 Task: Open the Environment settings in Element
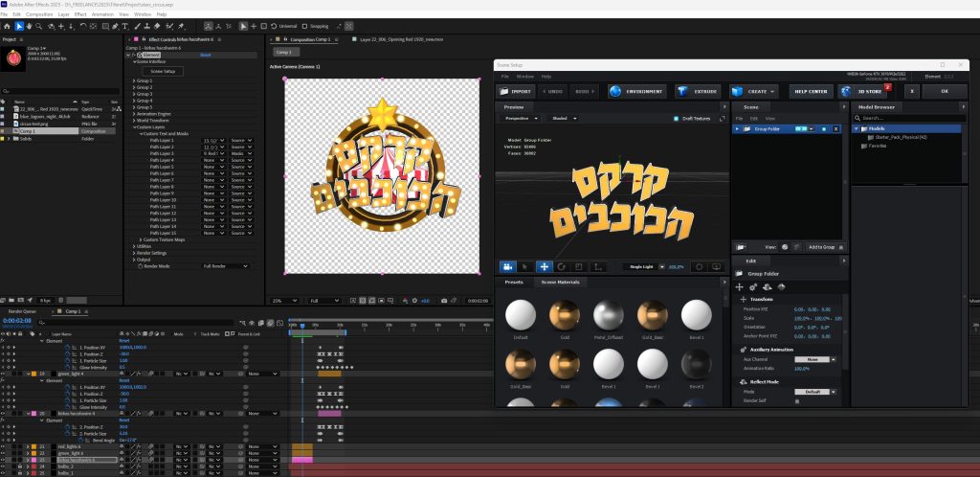tap(632, 91)
